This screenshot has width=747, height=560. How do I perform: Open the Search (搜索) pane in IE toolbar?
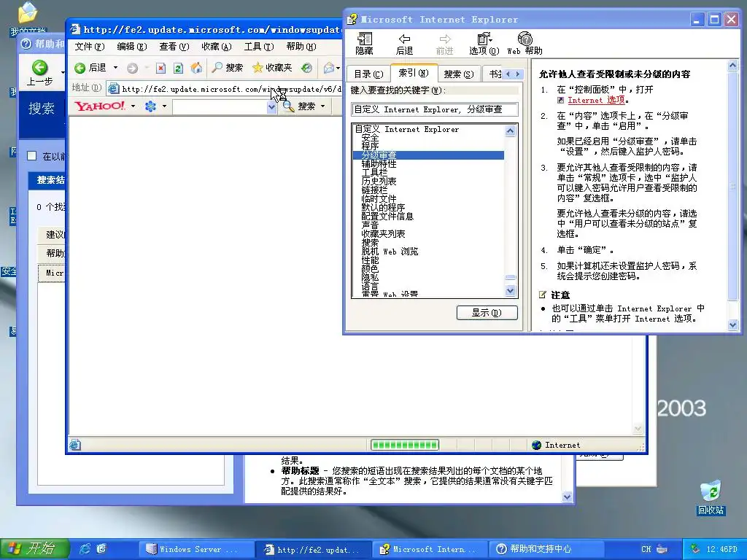click(228, 68)
